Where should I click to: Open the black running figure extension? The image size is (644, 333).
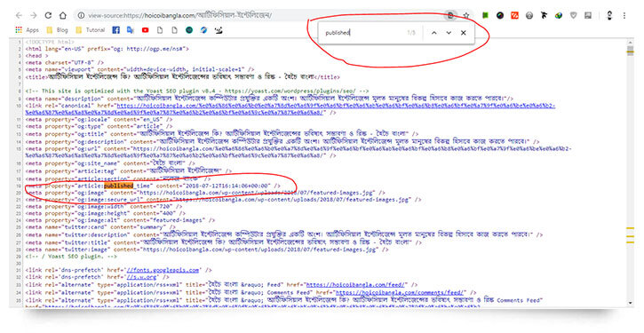(x=545, y=16)
